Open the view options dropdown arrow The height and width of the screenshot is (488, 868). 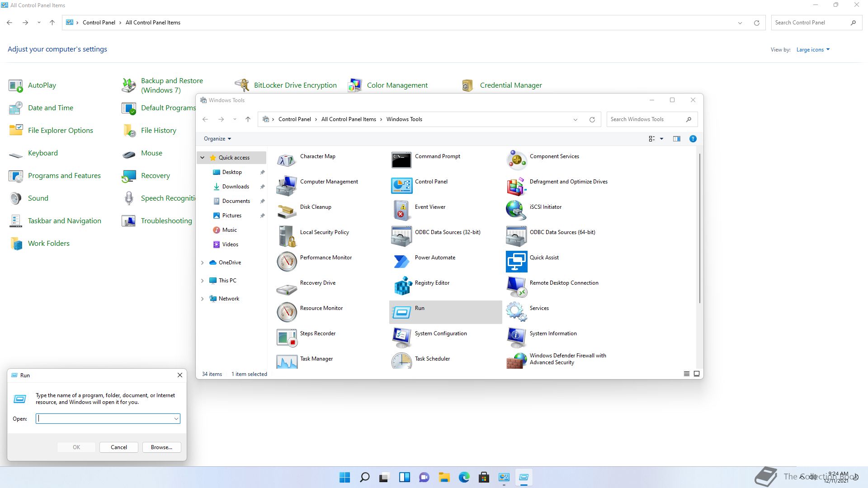661,139
